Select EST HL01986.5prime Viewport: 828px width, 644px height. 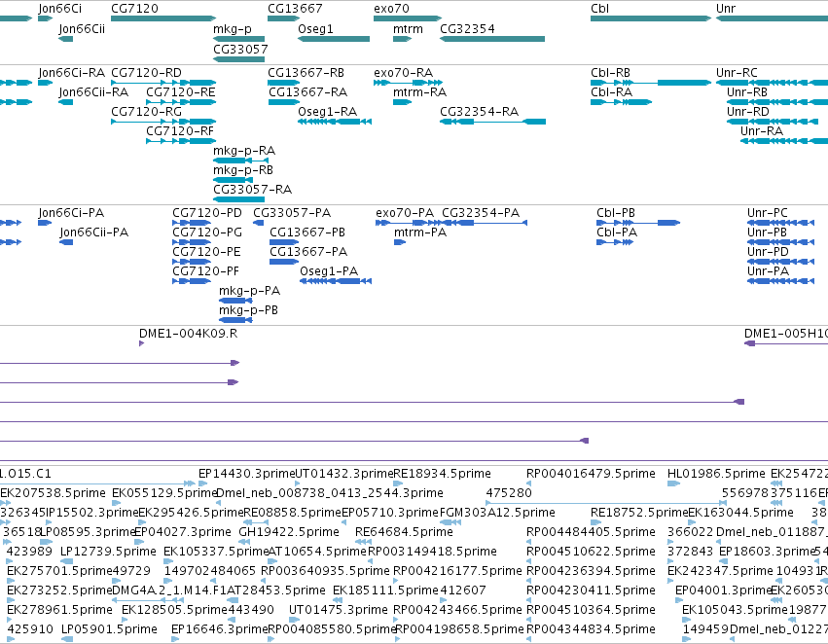tap(674, 483)
